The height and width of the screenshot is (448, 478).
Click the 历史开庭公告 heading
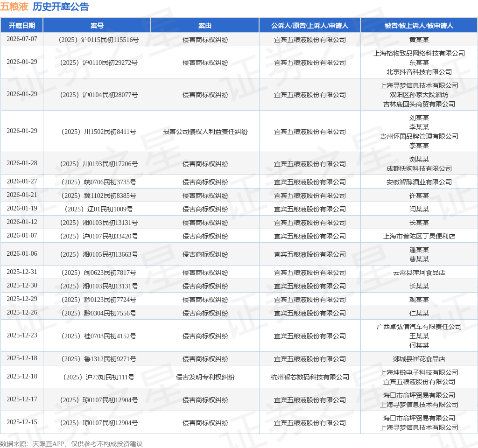pos(61,7)
